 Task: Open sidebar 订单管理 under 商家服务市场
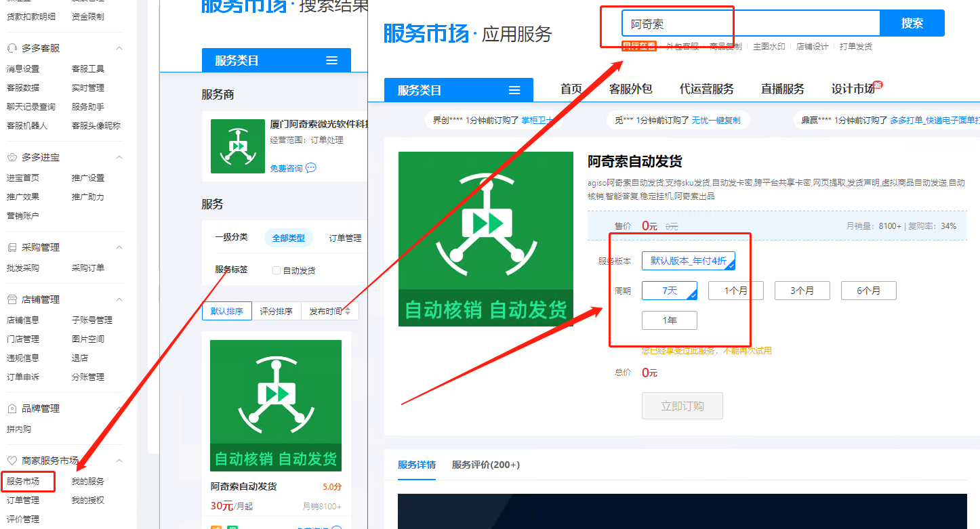coord(23,501)
